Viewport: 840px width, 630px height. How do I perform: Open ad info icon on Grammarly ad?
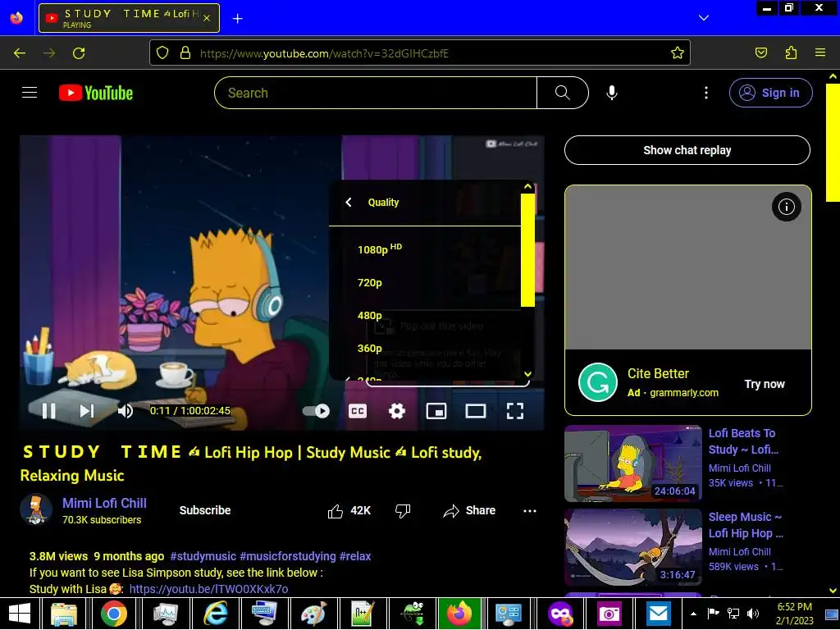tap(786, 207)
